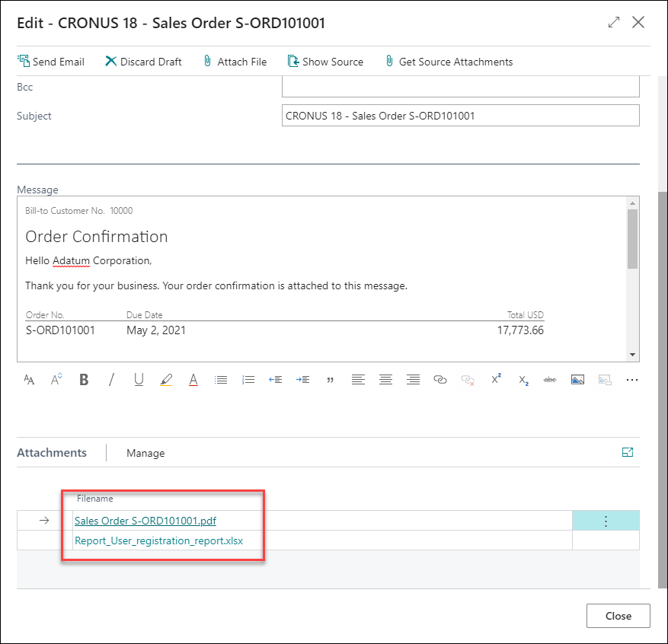This screenshot has height=644, width=668.
Task: Click the decrease indent icon
Action: point(275,380)
